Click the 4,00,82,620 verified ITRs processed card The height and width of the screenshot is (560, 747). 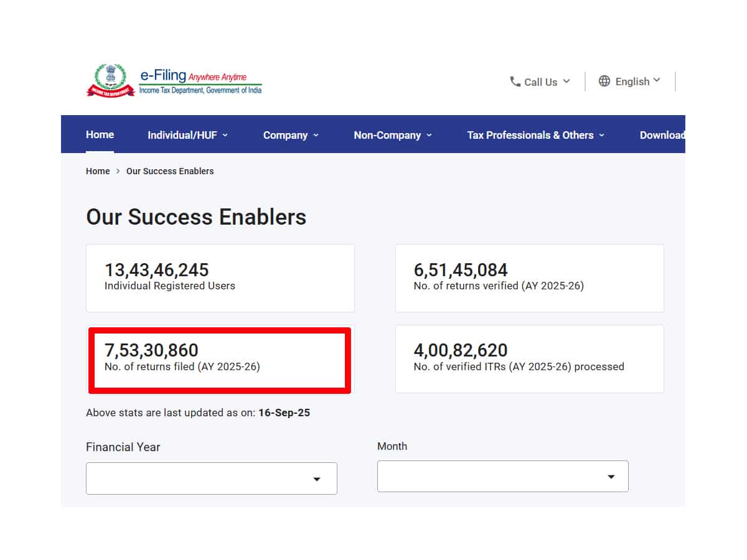[530, 359]
